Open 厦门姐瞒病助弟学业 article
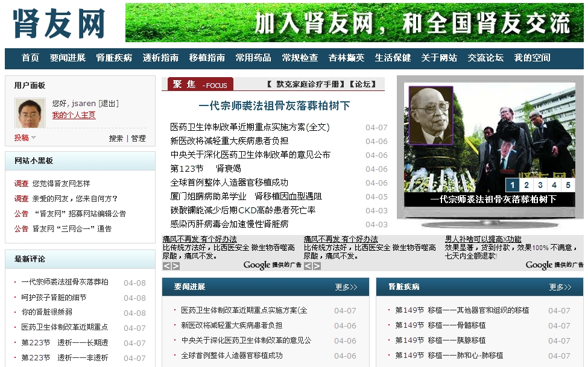The image size is (588, 367). click(246, 196)
